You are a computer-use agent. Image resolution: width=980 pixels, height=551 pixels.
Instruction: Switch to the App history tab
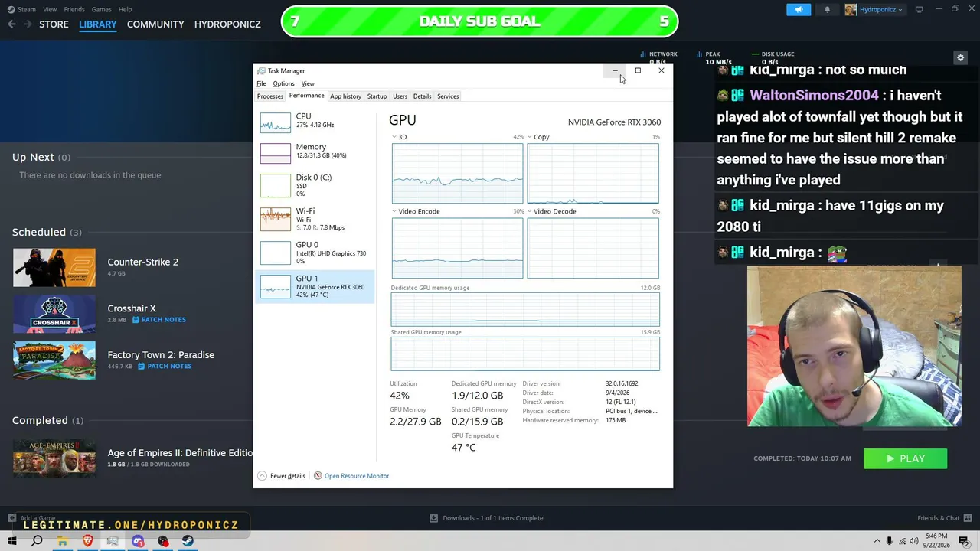point(345,96)
